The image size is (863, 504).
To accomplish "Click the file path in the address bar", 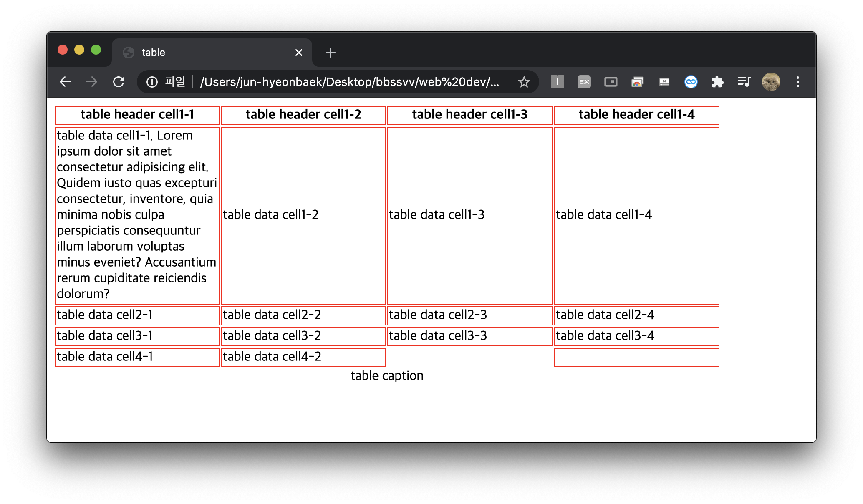I will pyautogui.click(x=349, y=82).
